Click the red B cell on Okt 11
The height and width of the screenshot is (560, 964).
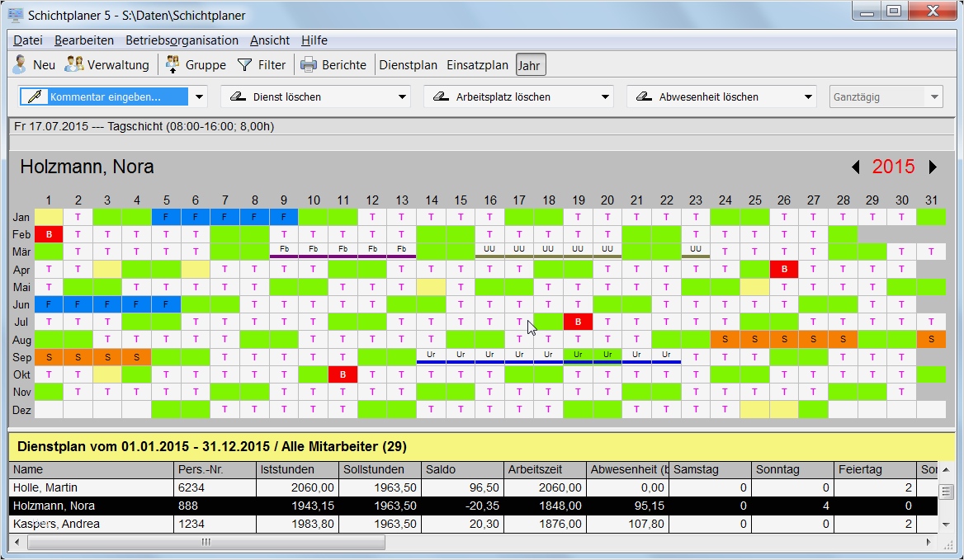(343, 374)
